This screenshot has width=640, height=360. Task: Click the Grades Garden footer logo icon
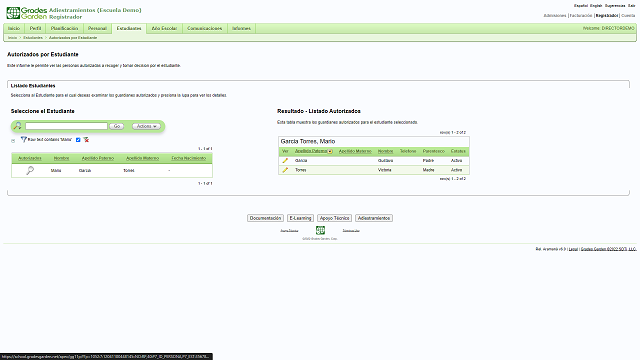coord(320,230)
